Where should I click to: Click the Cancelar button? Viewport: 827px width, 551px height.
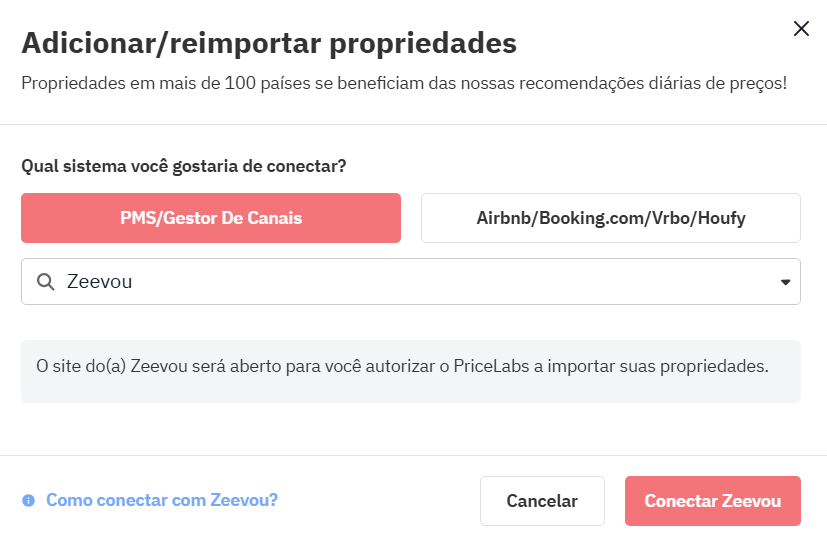point(542,501)
